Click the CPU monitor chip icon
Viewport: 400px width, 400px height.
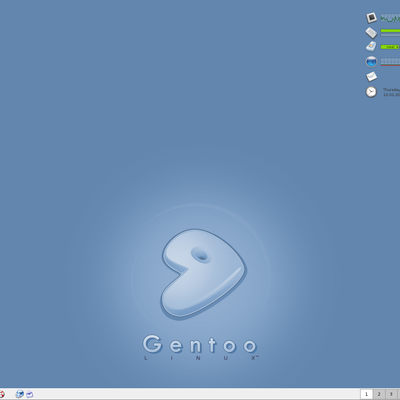tap(371, 18)
